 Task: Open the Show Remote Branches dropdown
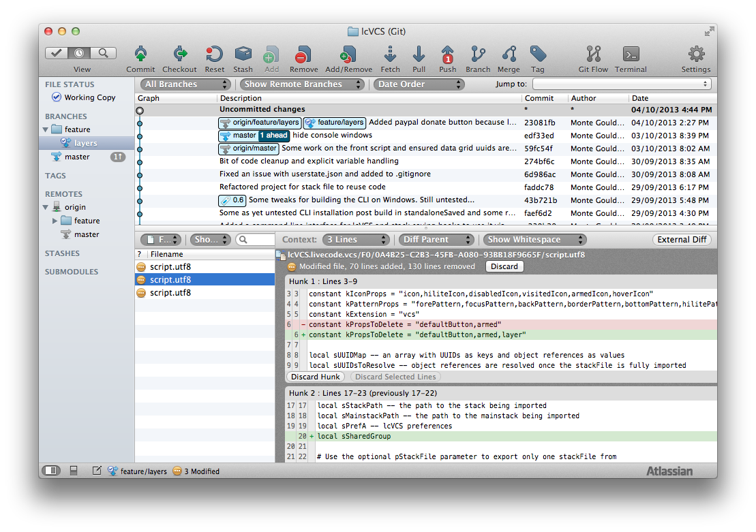(x=302, y=84)
